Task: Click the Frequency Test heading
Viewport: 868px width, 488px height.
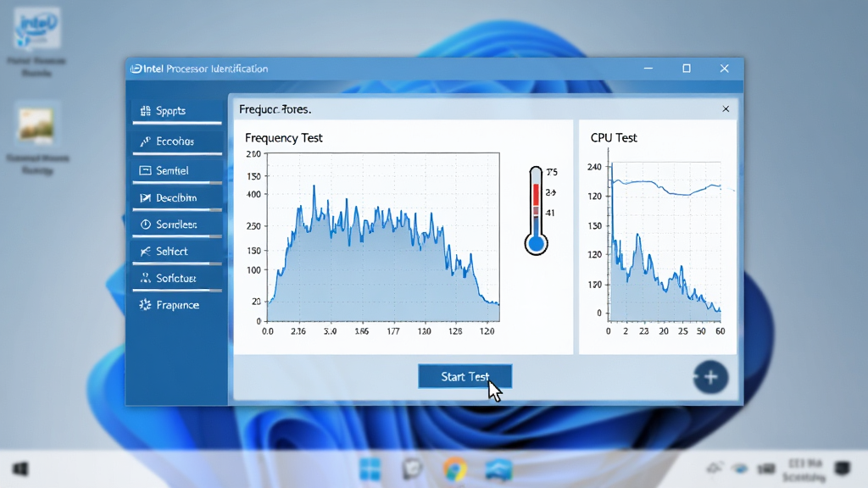Action: coord(283,138)
